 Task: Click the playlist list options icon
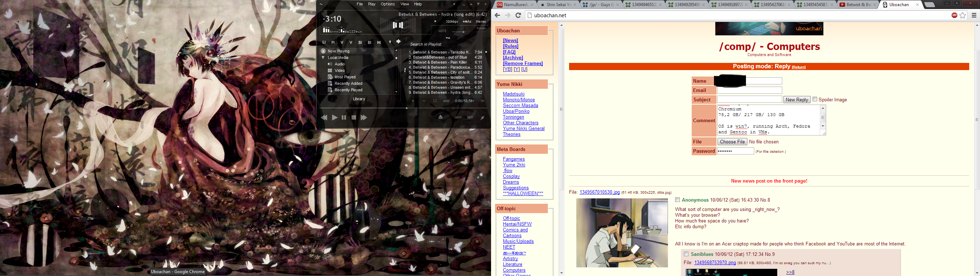(482, 101)
